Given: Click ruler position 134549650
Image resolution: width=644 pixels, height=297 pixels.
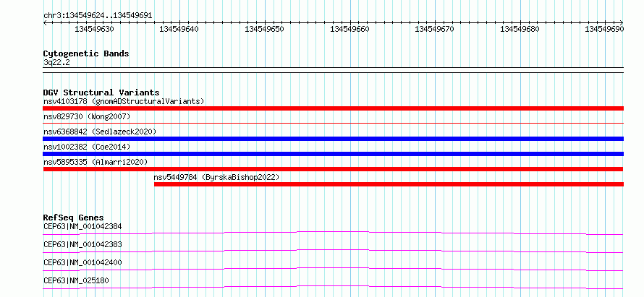Looking at the screenshot, I should pyautogui.click(x=265, y=29).
